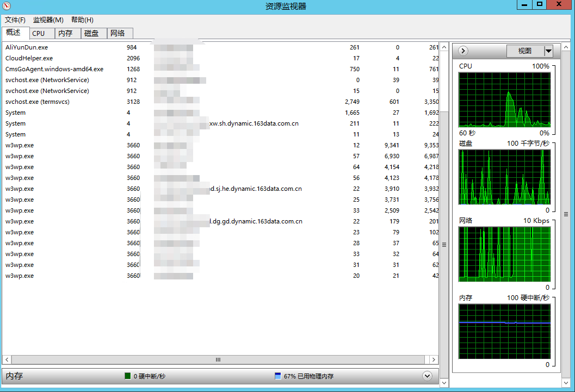575x392 pixels.
Task: Select the AliYunDun.exe row
Action: [221, 47]
